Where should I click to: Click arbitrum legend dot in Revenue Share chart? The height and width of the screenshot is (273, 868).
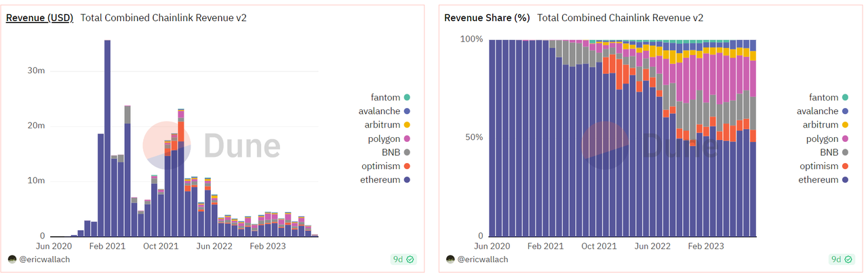(x=845, y=125)
